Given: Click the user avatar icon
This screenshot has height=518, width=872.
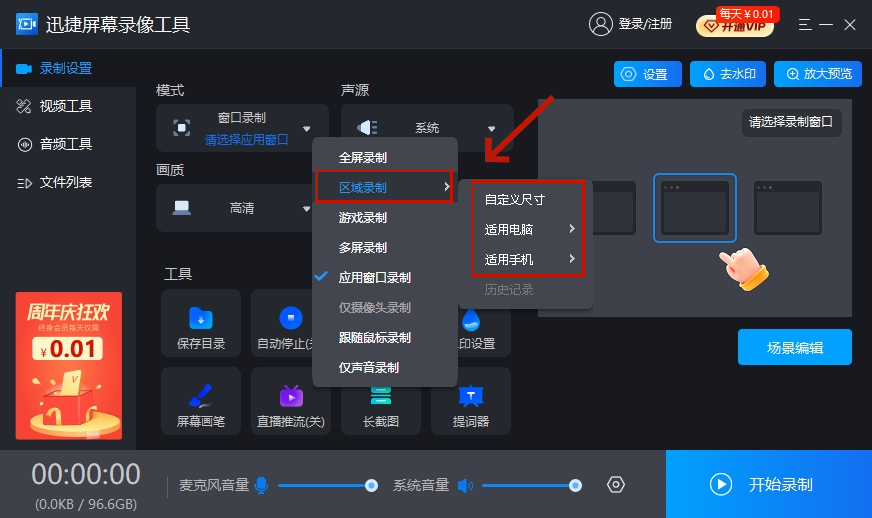Looking at the screenshot, I should (x=601, y=24).
